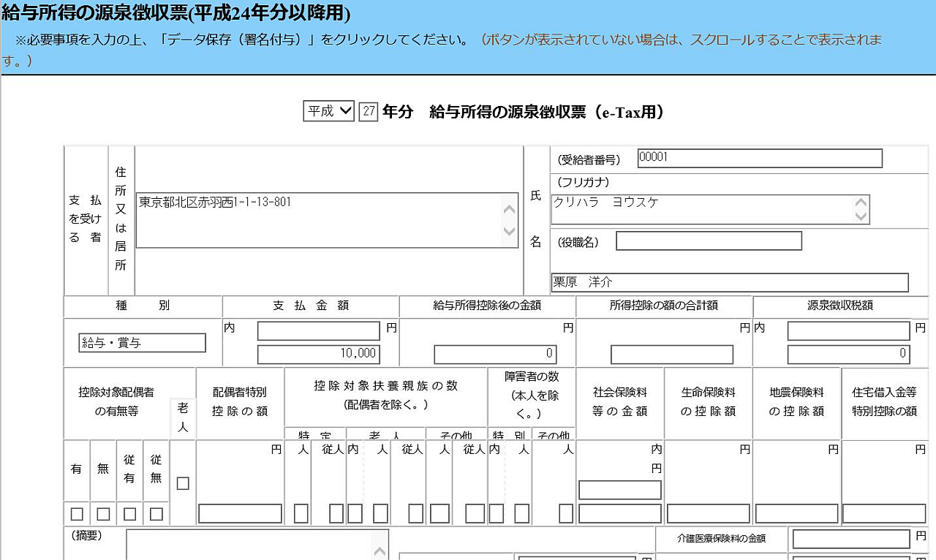This screenshot has width=936, height=560.
Task: Check the 無 spouse deduction checkbox
Action: tap(102, 514)
